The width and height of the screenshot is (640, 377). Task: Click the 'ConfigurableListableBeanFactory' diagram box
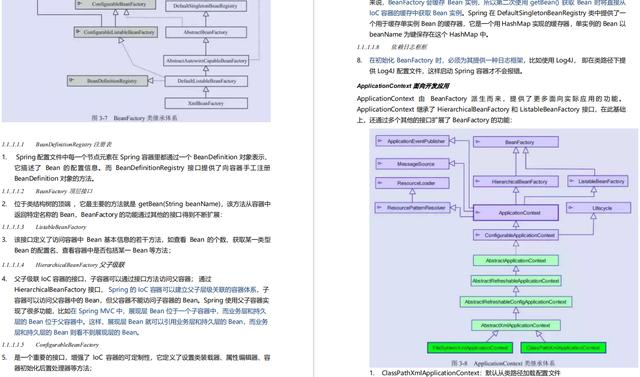[116, 32]
